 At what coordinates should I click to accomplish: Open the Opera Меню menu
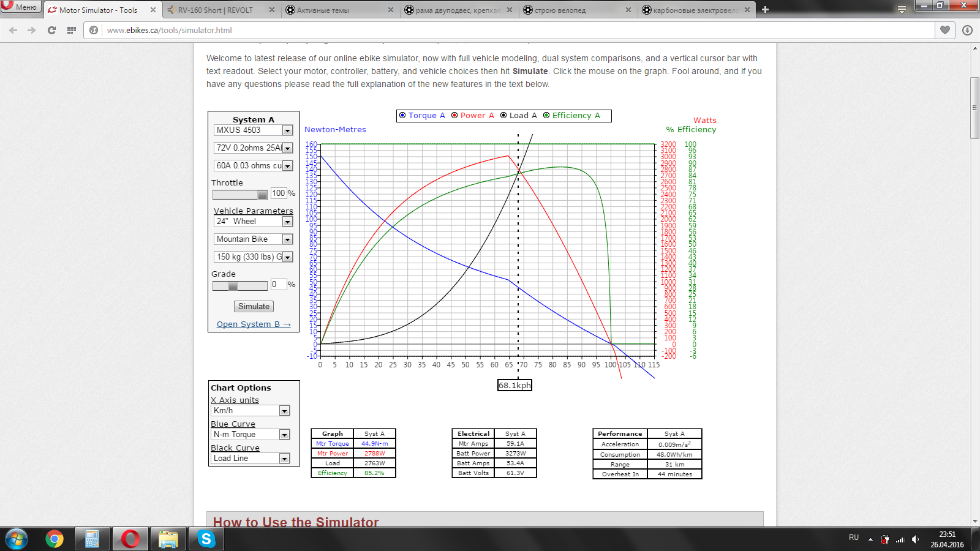pyautogui.click(x=20, y=7)
